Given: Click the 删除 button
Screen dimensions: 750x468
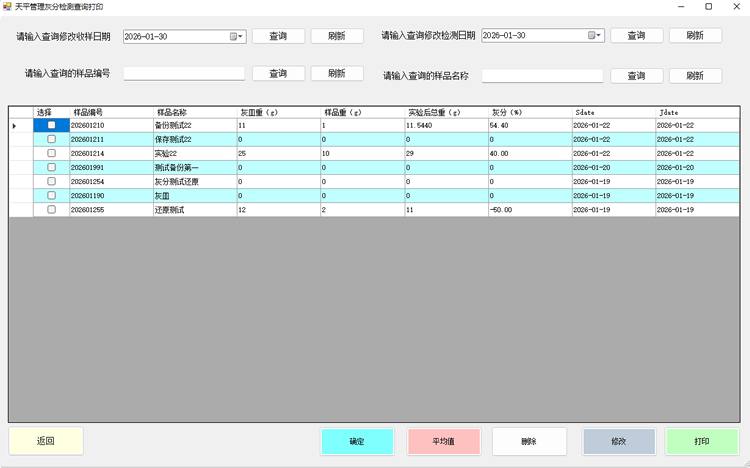Looking at the screenshot, I should 529,441.
